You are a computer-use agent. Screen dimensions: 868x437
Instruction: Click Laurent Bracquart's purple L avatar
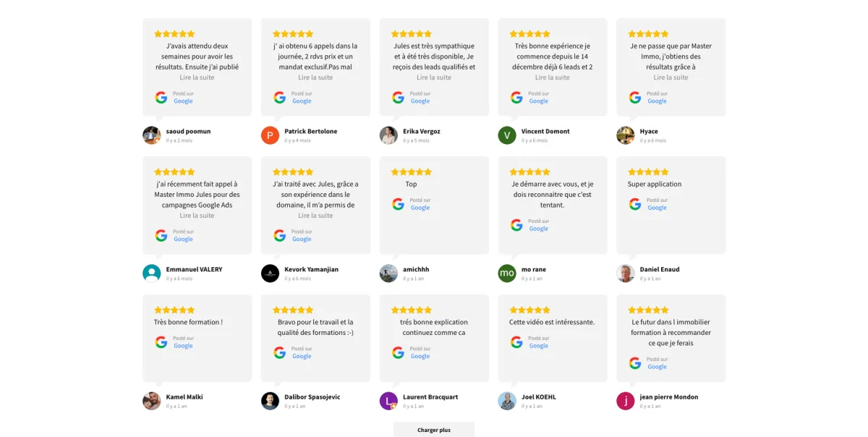pyautogui.click(x=388, y=401)
